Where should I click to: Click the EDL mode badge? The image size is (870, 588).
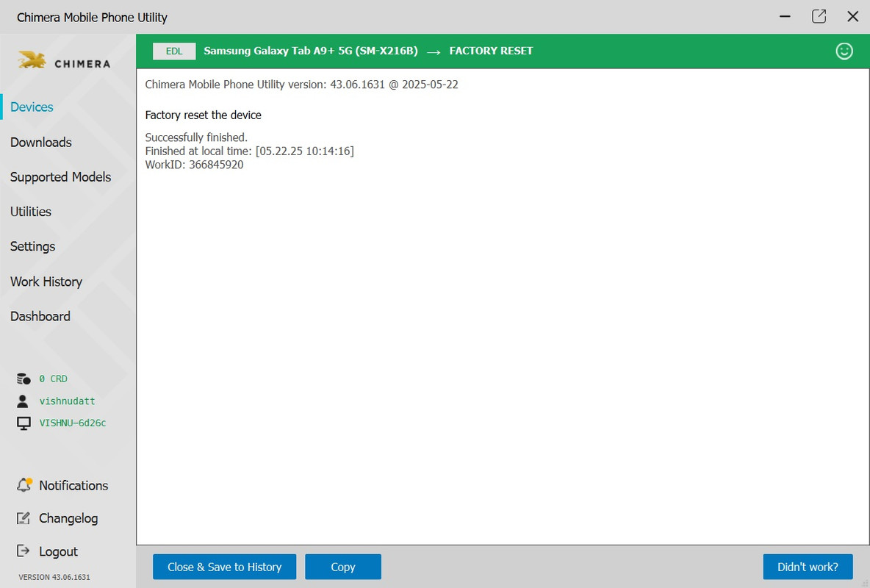(174, 51)
